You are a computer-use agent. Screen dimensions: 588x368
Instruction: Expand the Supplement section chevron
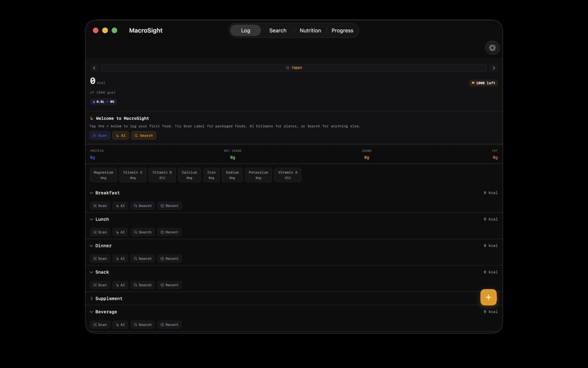click(91, 299)
